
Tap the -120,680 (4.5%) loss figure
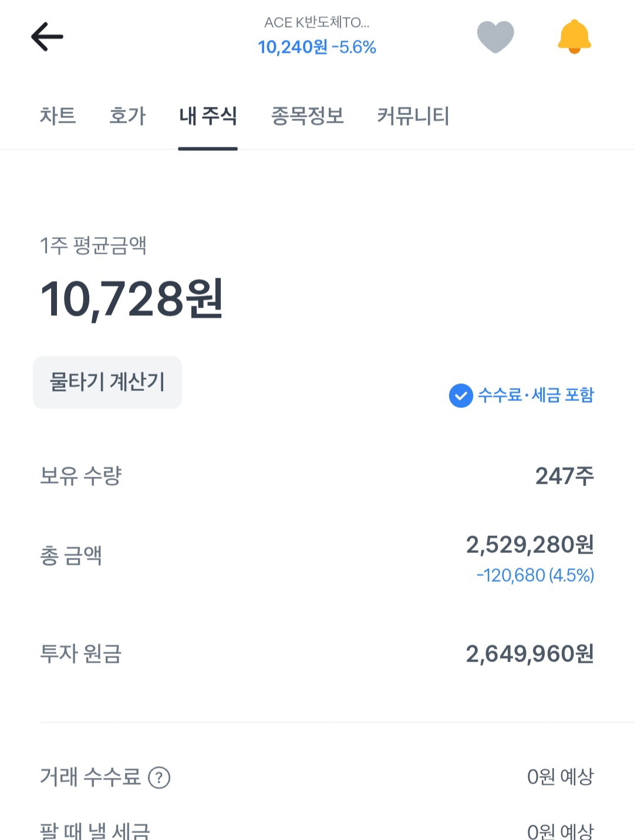coord(535,575)
